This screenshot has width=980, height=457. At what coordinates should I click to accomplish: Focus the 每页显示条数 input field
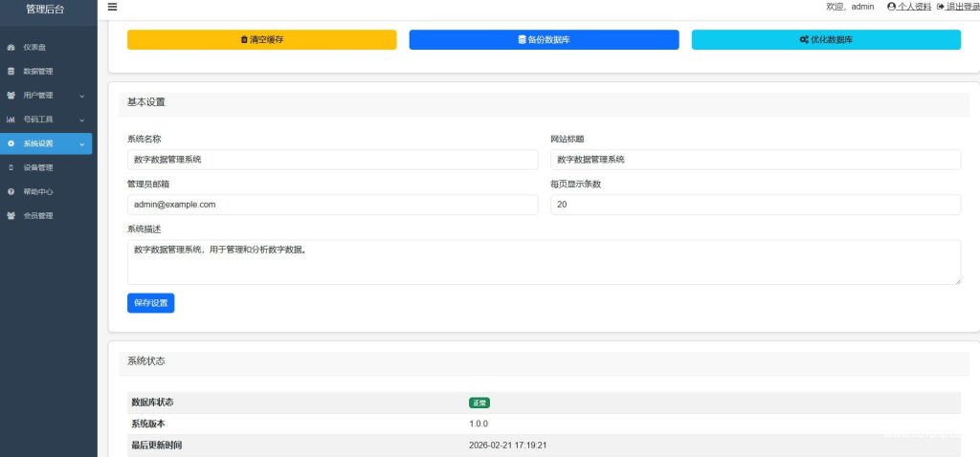pos(756,205)
